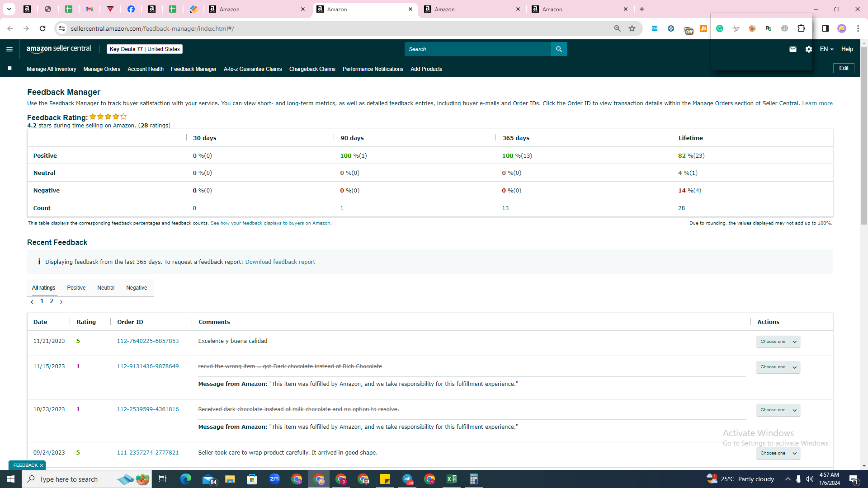This screenshot has height=488, width=868.
Task: Bookmark this page with the star icon
Action: (x=632, y=28)
